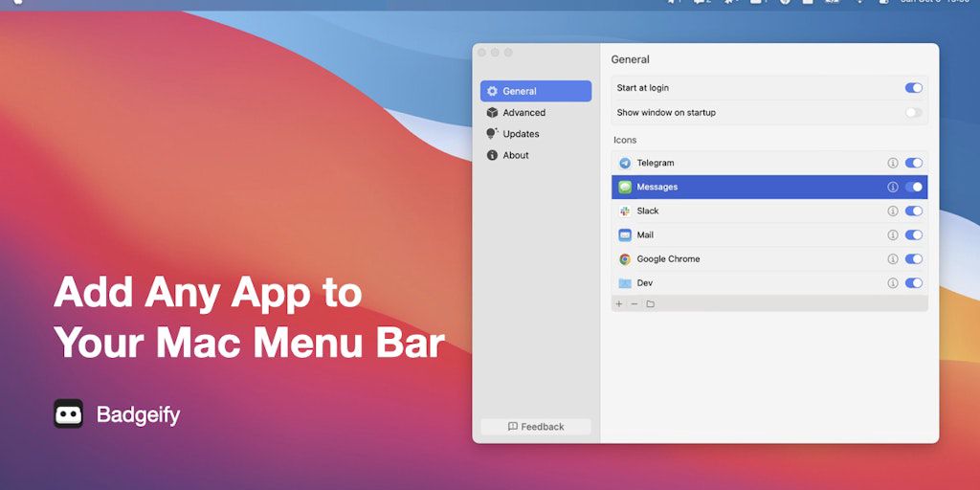This screenshot has width=980, height=490.
Task: Turn off the Slack toggle
Action: [914, 212]
